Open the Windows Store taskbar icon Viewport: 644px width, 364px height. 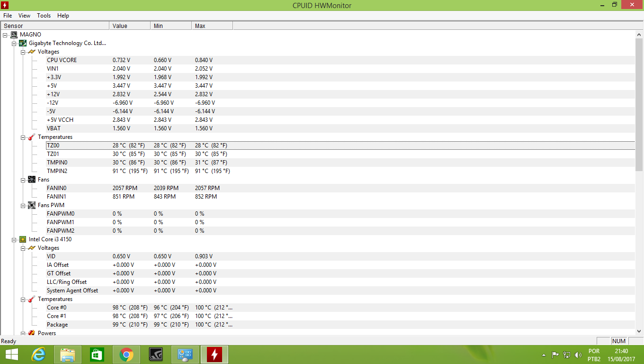pyautogui.click(x=97, y=355)
